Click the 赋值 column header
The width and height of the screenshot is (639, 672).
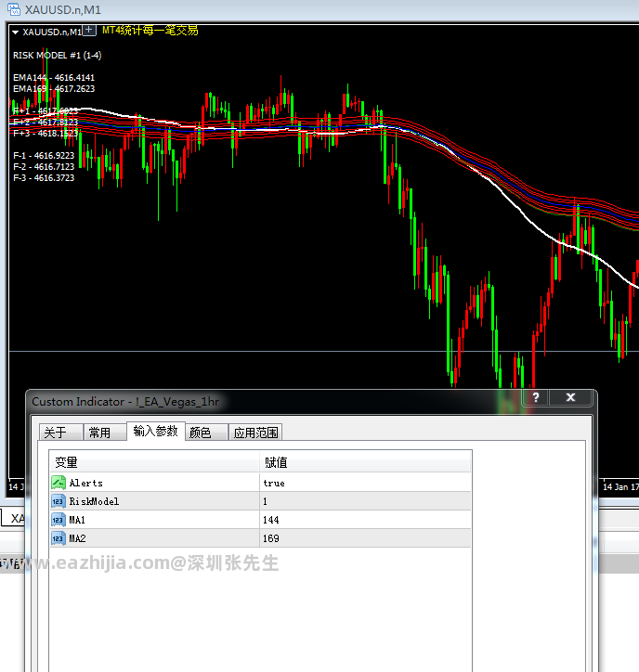pos(365,462)
